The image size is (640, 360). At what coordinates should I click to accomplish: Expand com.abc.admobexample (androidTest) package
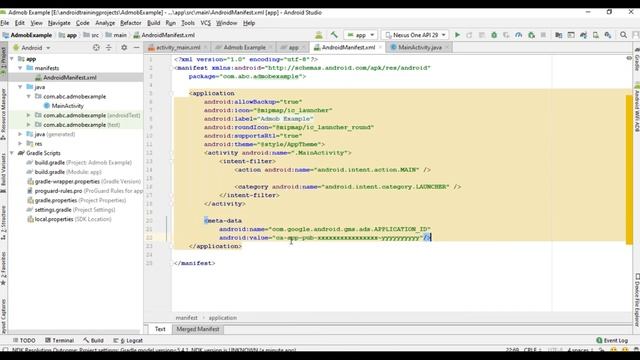[x=29, y=115]
